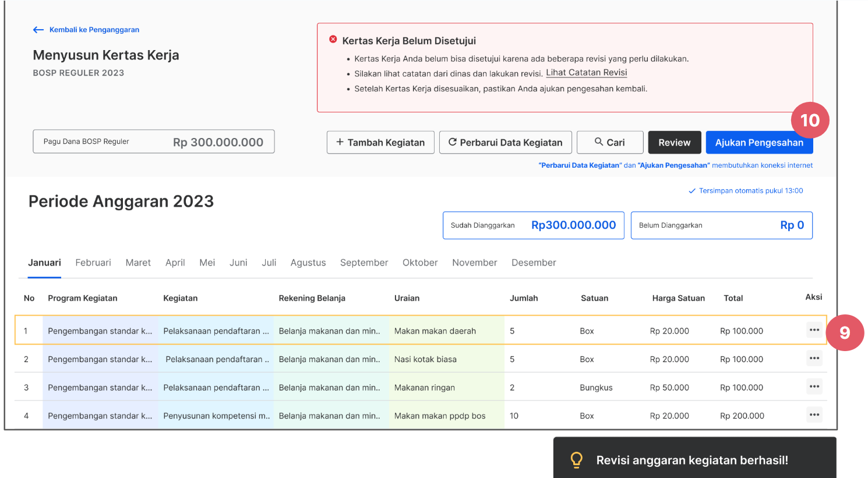868x478 pixels.
Task: Open the September tab
Action: [364, 263]
